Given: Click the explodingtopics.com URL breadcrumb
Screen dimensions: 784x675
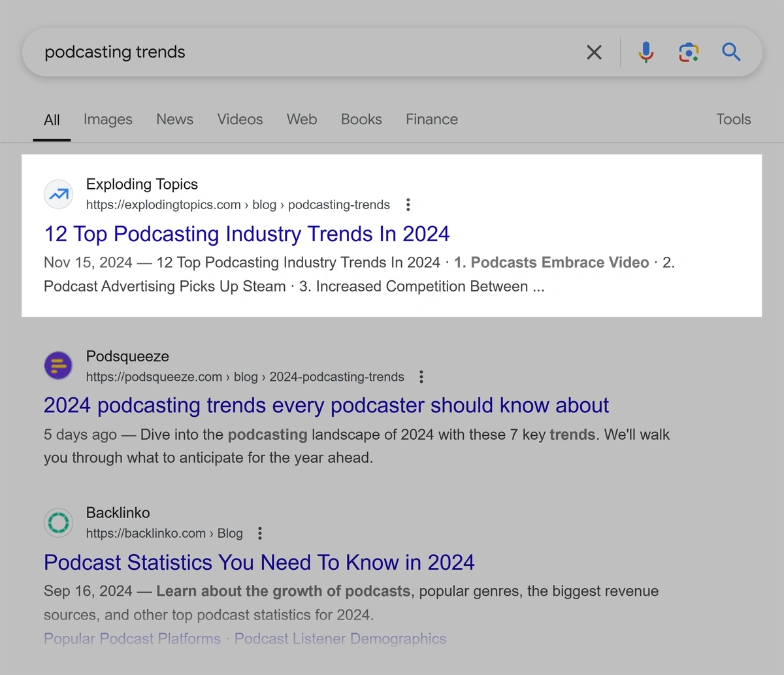Looking at the screenshot, I should pyautogui.click(x=238, y=205).
